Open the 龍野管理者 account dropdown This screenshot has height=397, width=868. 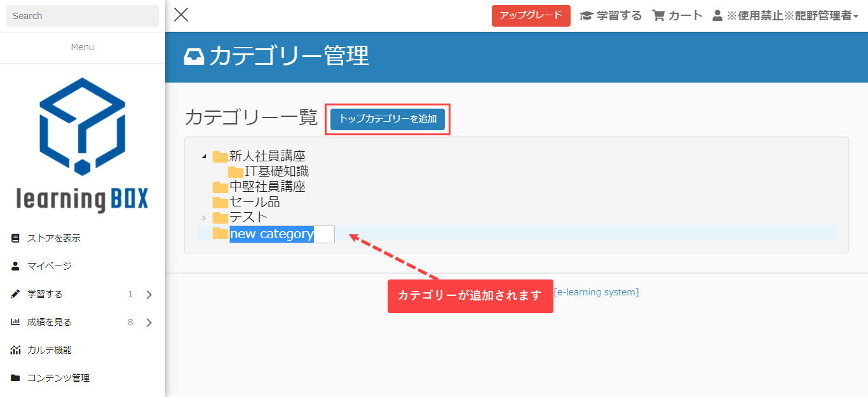tap(792, 16)
